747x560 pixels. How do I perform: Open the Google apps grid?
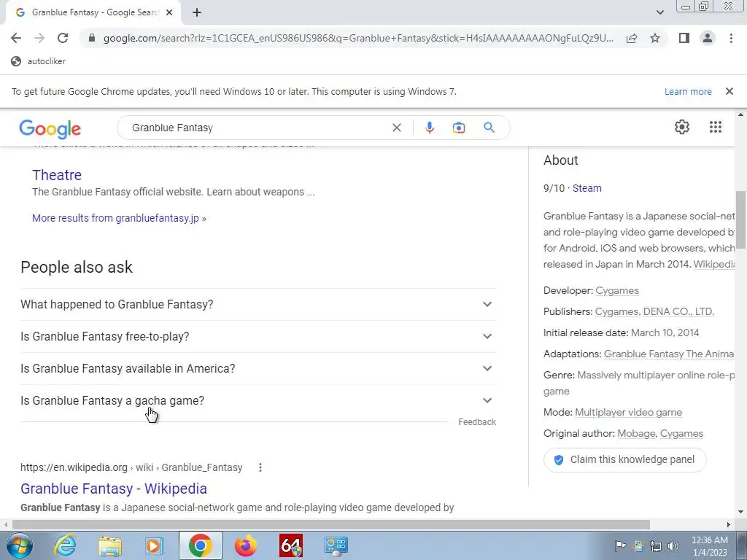point(716,127)
